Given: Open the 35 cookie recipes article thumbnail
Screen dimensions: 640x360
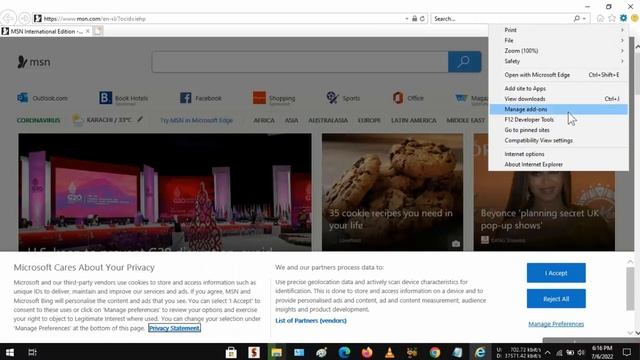Looking at the screenshot, I should [392, 192].
